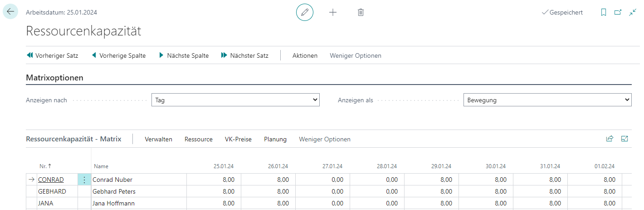Expand matrix with the maximize icon
Screen dimensions: 644x210
point(624,139)
